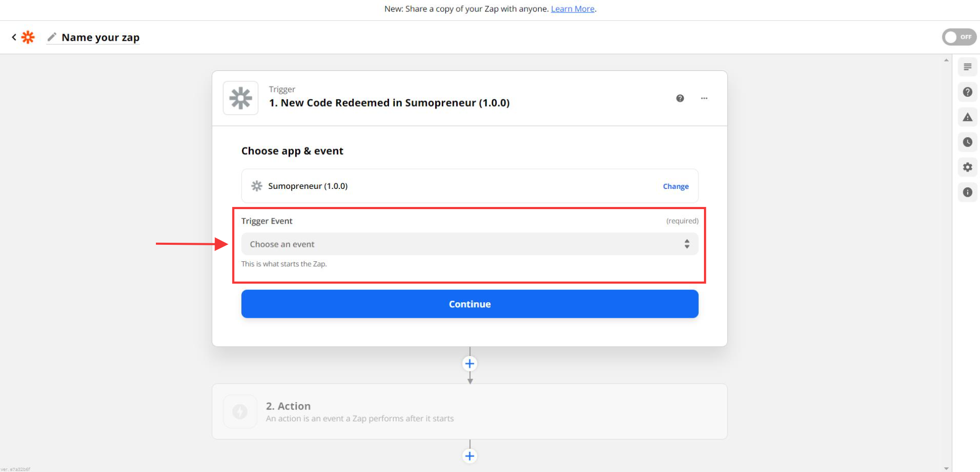
Task: Open the info circle sidebar icon
Action: pyautogui.click(x=967, y=192)
